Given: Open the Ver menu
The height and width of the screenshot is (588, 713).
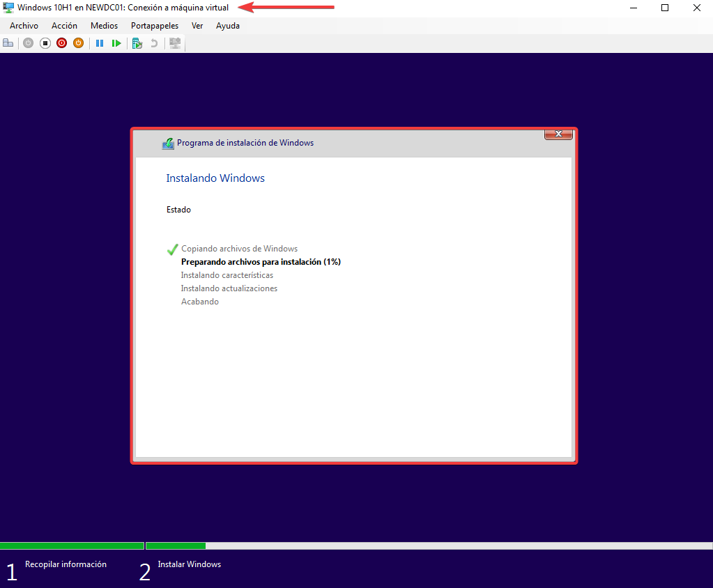Looking at the screenshot, I should [x=197, y=26].
